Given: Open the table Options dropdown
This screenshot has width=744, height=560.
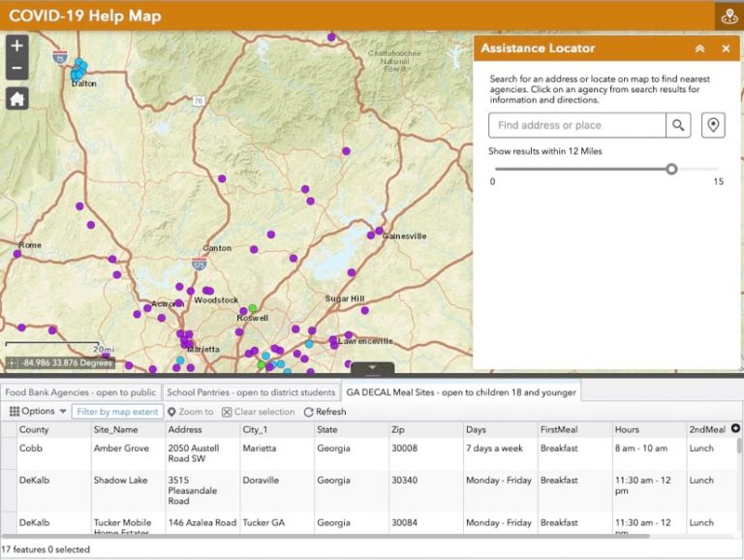Looking at the screenshot, I should (38, 411).
